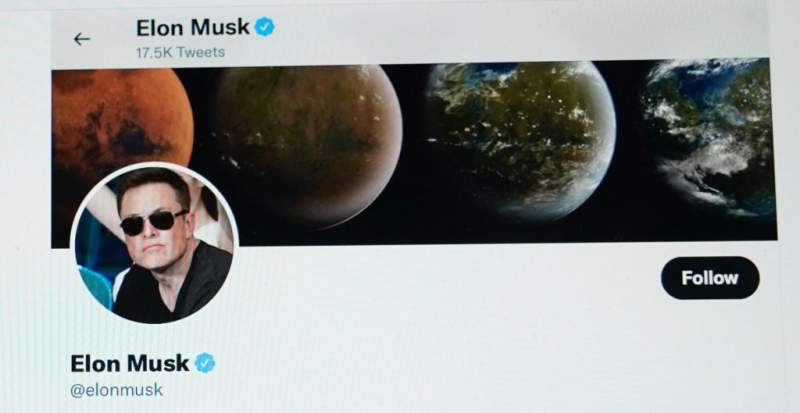
Task: Click the white ring around the profile photo
Action: point(154,165)
